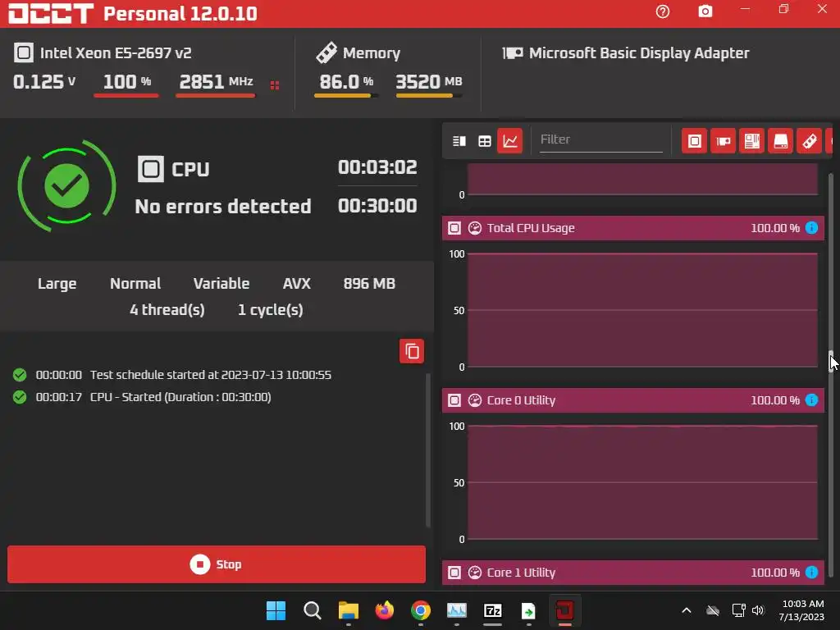
Task: Copy the test log with the clipboard icon
Action: tap(412, 351)
